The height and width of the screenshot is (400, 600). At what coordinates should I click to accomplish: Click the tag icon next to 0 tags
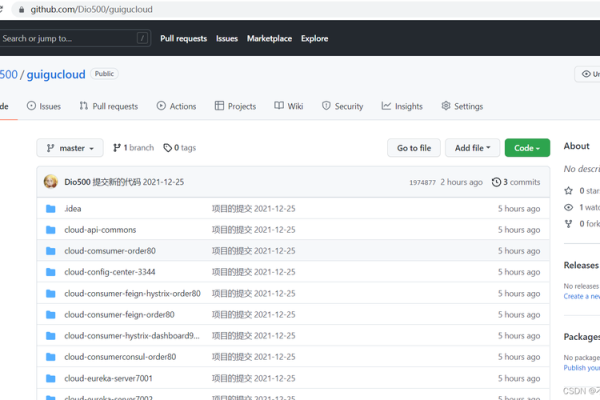click(x=167, y=148)
